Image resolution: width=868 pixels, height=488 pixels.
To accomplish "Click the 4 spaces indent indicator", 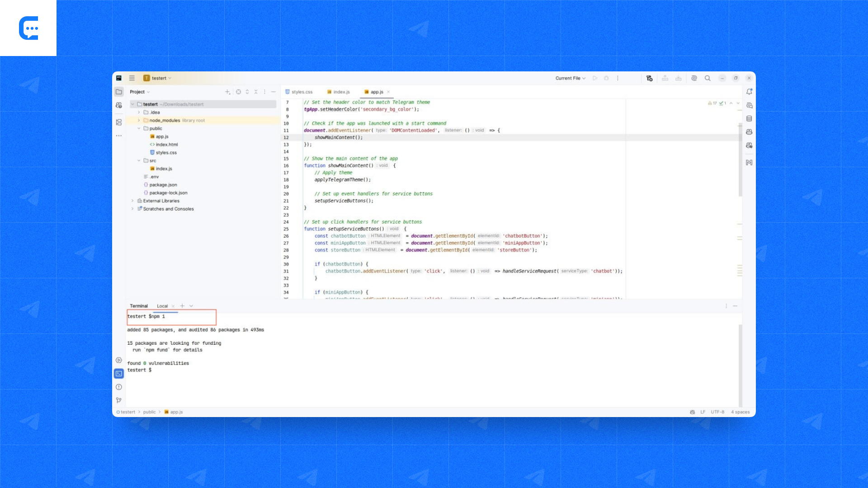I will tap(740, 412).
